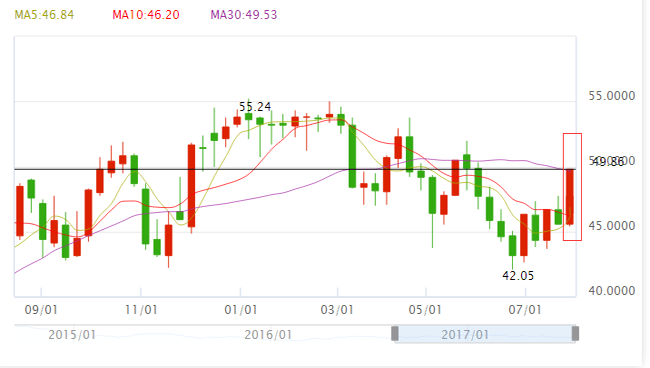This screenshot has height=368, width=650.
Task: Click the 2016/01 label in the timeline navigator
Action: (x=268, y=335)
